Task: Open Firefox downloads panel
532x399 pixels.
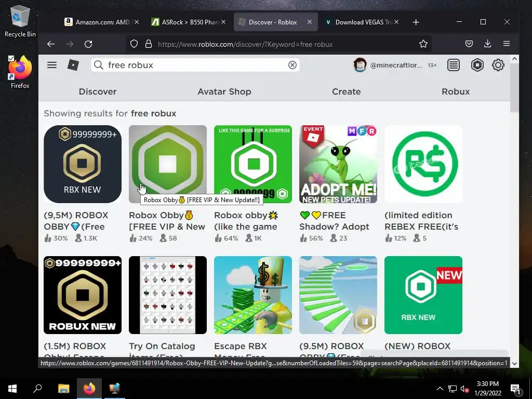Action: [x=487, y=44]
